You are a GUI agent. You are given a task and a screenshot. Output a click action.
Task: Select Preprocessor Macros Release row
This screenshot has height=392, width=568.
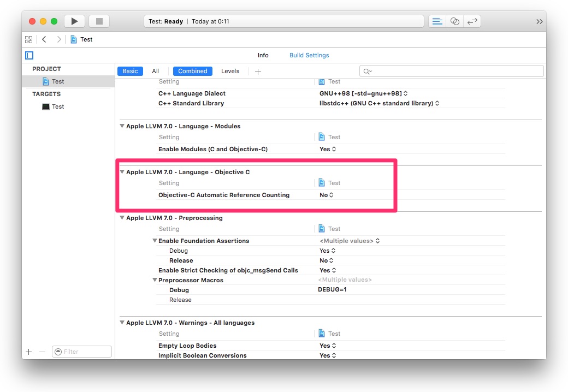[180, 300]
